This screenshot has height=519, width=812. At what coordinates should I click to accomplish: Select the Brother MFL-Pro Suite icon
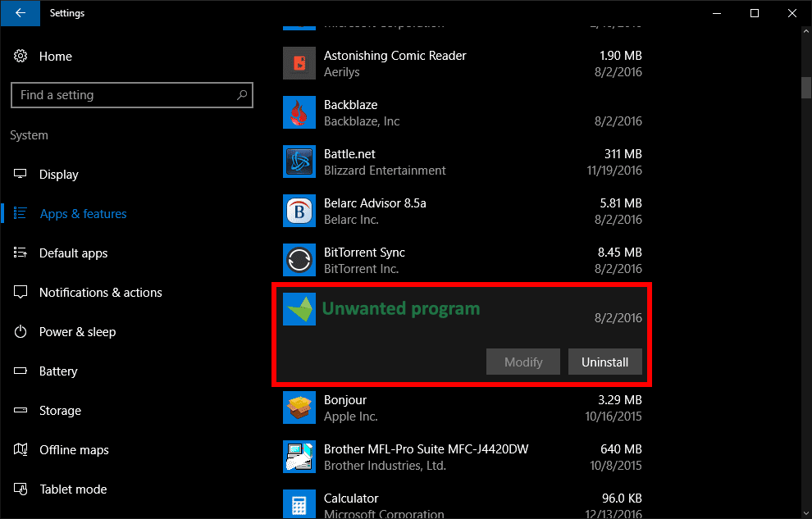299,457
